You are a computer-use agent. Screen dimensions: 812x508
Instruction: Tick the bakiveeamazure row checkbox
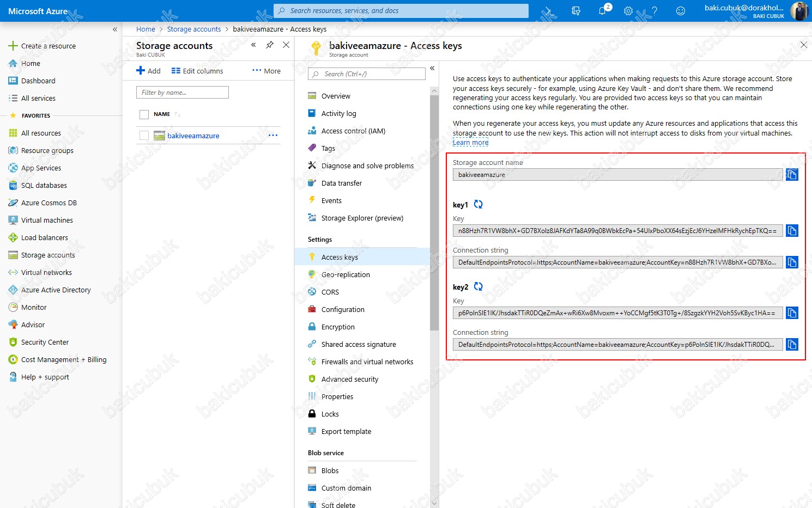[144, 136]
